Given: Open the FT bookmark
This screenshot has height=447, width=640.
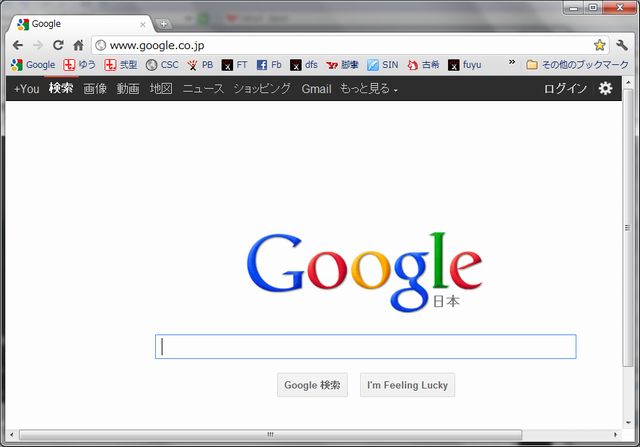Looking at the screenshot, I should point(234,64).
